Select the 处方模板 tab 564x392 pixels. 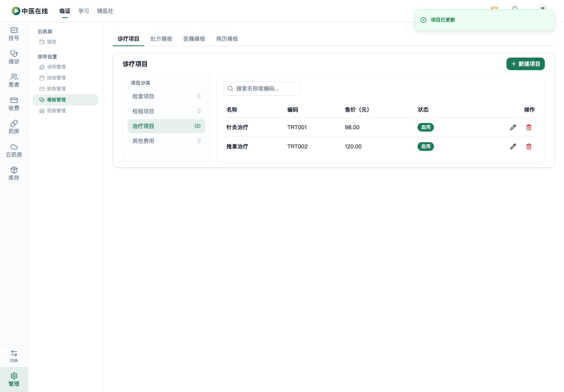[161, 39]
